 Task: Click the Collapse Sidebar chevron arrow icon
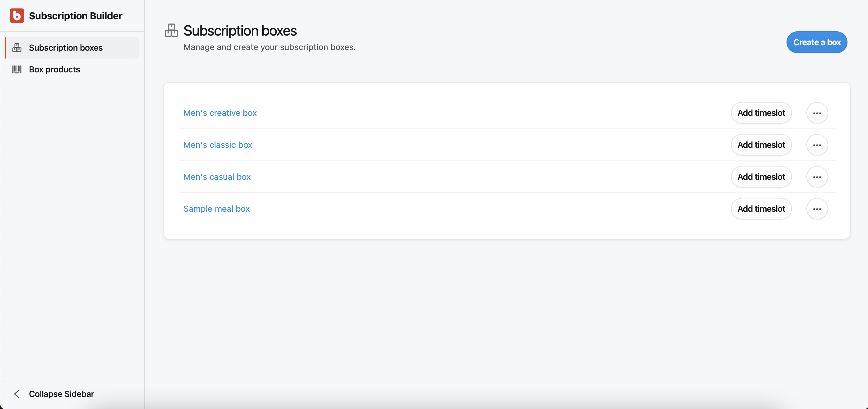17,394
